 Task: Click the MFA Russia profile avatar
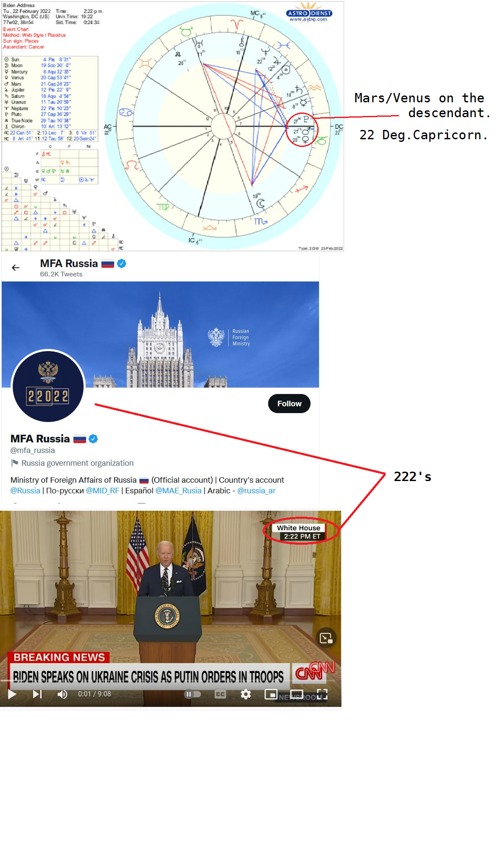(48, 385)
